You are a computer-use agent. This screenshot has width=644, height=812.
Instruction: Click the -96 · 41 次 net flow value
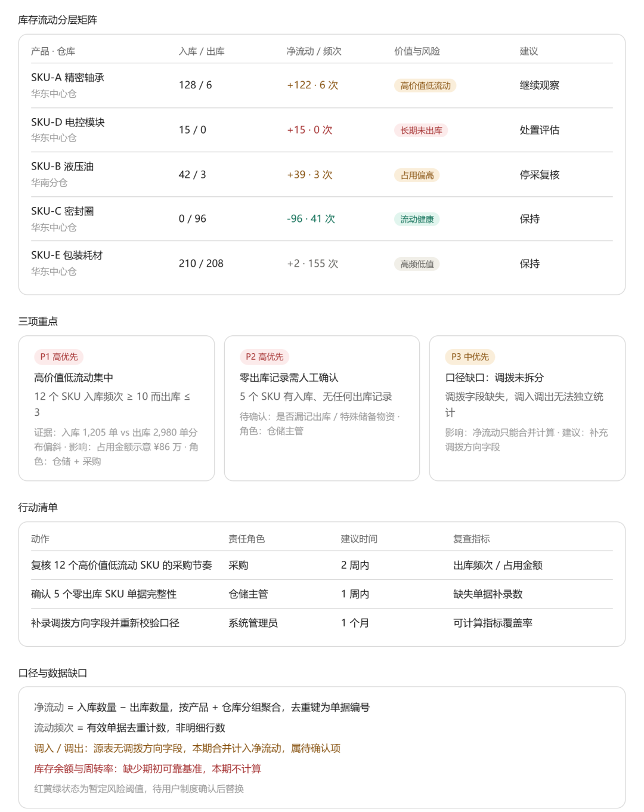pyautogui.click(x=311, y=218)
